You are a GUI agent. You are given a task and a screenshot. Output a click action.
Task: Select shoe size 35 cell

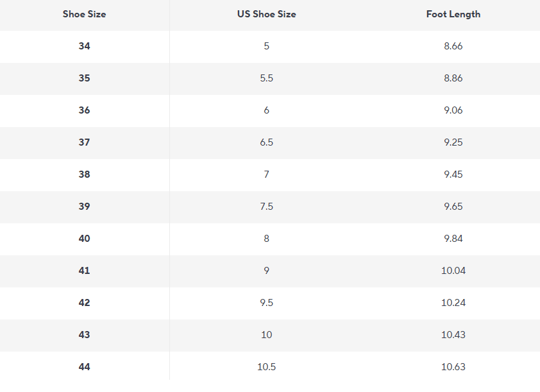pos(85,78)
